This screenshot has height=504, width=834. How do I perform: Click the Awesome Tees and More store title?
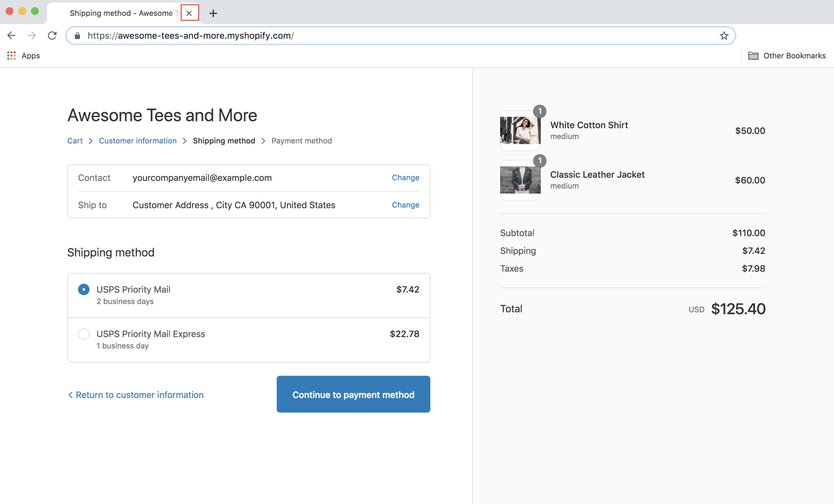coord(162,115)
